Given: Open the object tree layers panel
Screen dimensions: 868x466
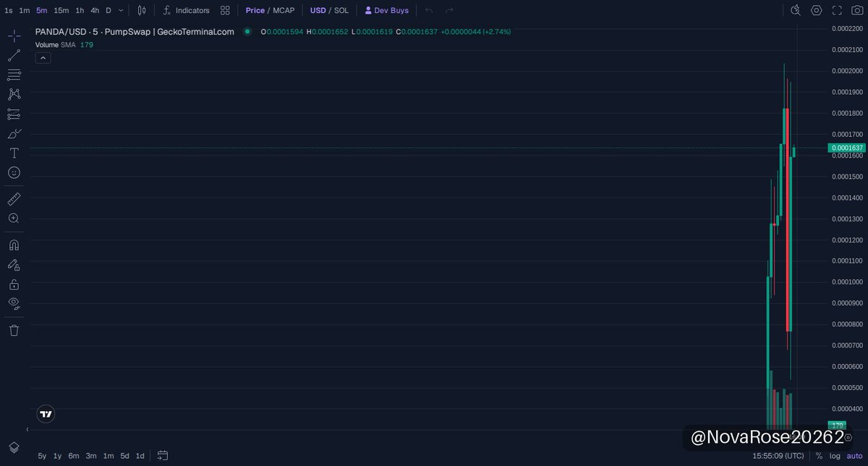Looking at the screenshot, I should [x=14, y=447].
